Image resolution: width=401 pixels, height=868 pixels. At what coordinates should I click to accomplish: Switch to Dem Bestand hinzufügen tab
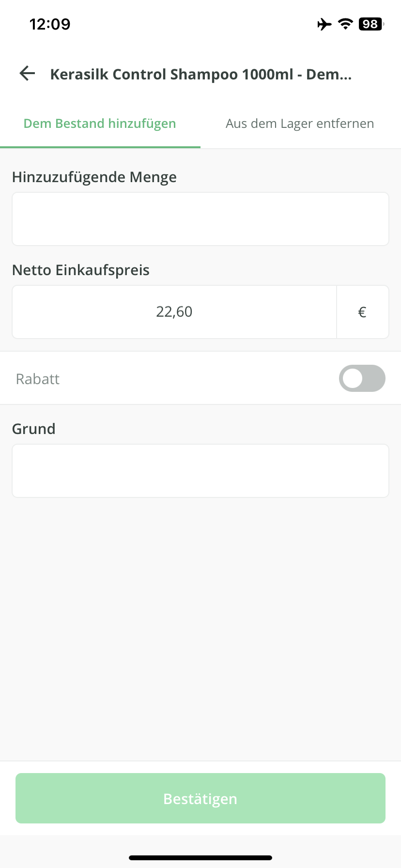point(100,124)
